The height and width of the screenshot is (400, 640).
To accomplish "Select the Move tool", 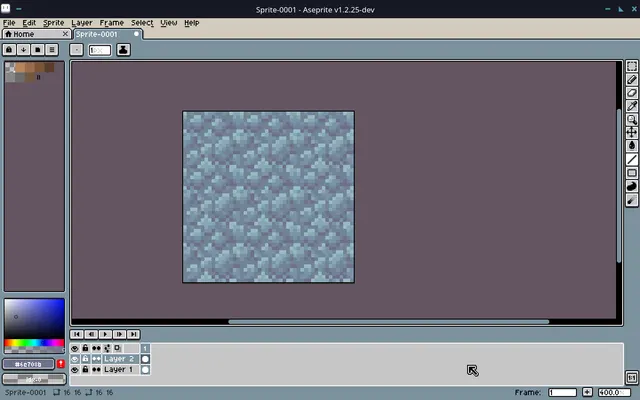I will coord(632,133).
